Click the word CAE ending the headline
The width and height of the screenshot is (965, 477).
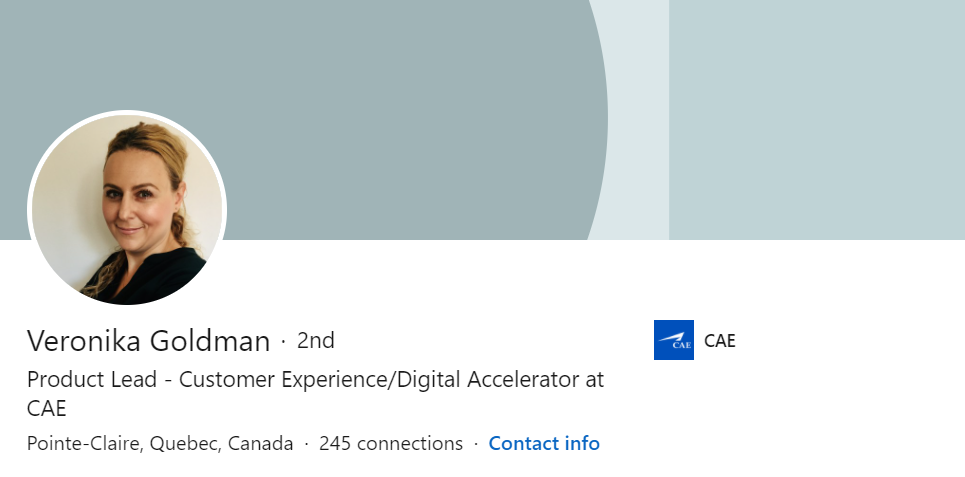46,409
